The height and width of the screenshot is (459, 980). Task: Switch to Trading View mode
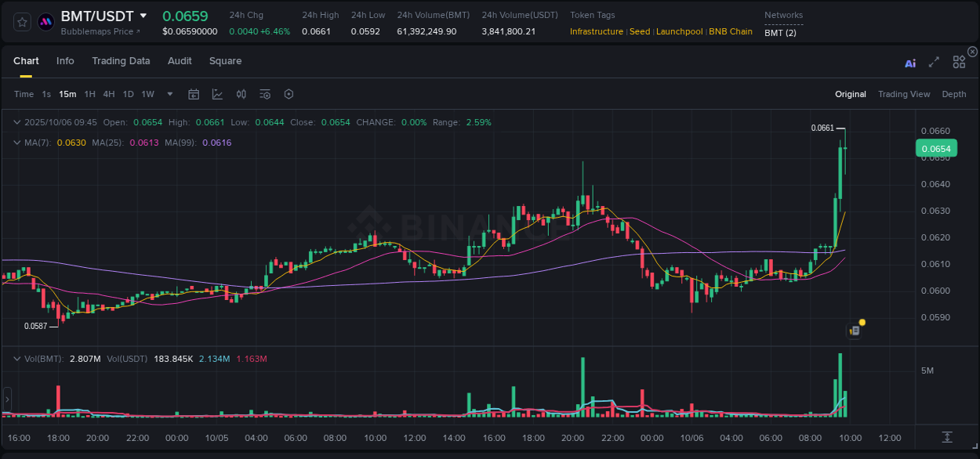tap(904, 94)
